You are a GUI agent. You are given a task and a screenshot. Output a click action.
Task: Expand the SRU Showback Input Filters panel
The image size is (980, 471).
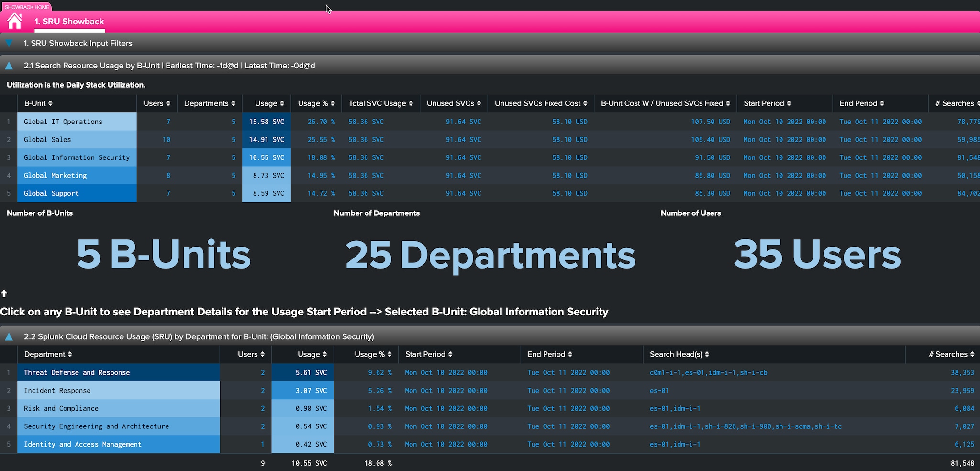[9, 43]
